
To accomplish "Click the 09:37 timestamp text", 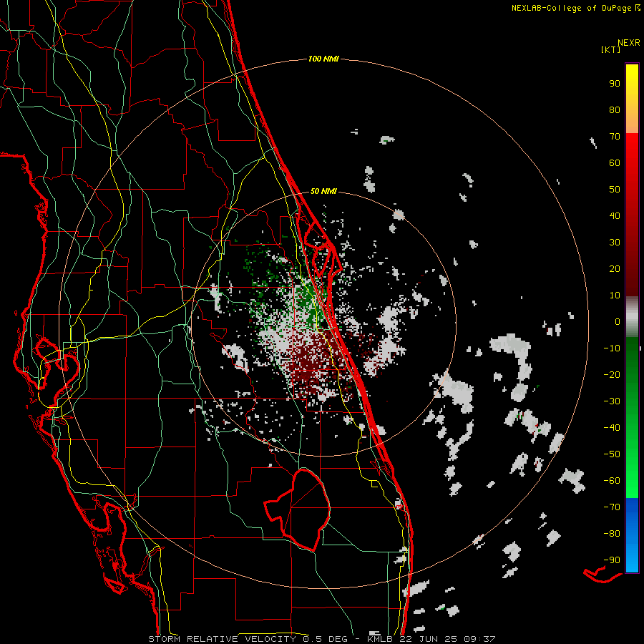I will 479,639.
